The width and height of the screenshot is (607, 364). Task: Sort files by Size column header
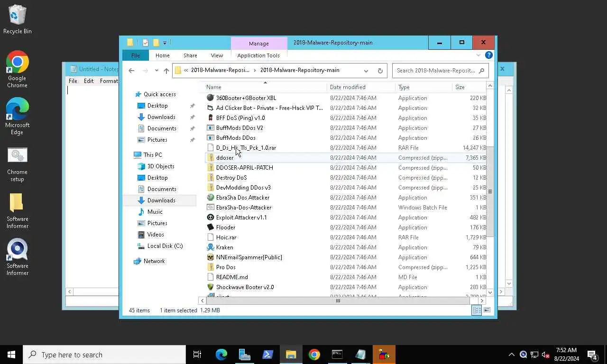[469, 87]
